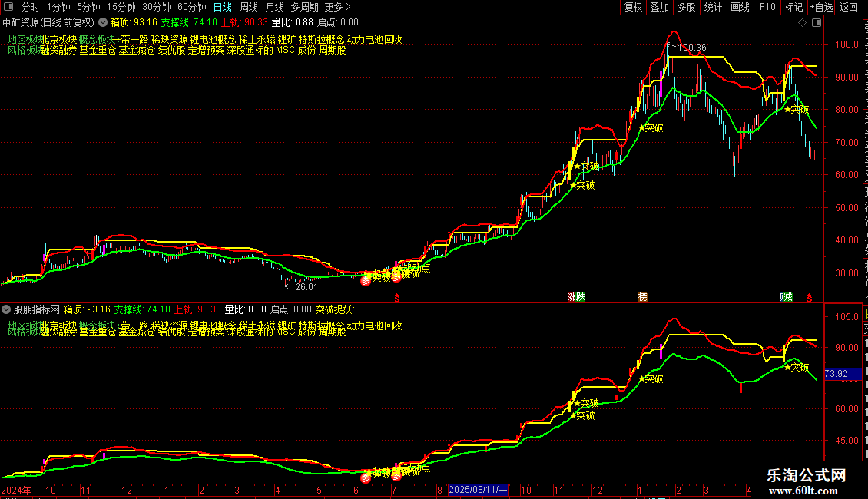Click the red 涨跌 marker icon
This screenshot has width=868, height=499.
coord(576,297)
